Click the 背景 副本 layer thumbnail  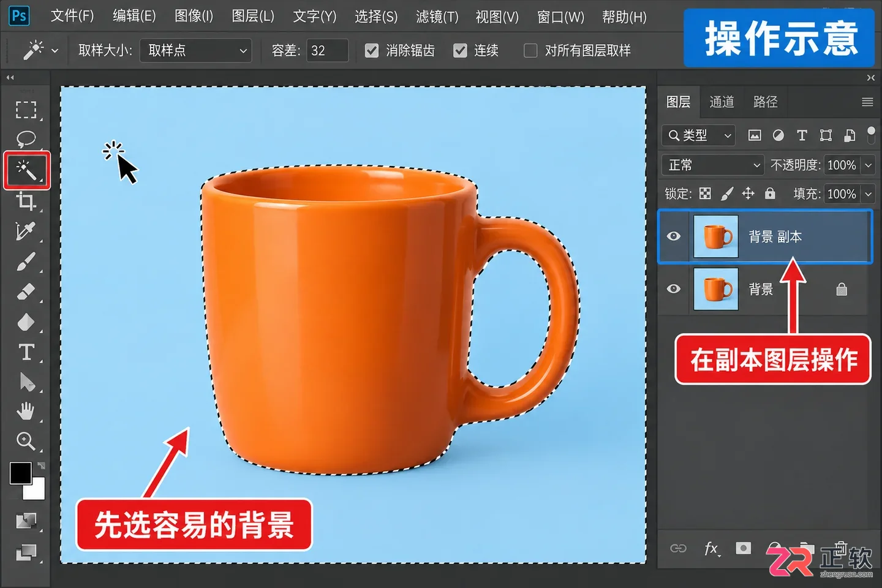click(x=716, y=236)
